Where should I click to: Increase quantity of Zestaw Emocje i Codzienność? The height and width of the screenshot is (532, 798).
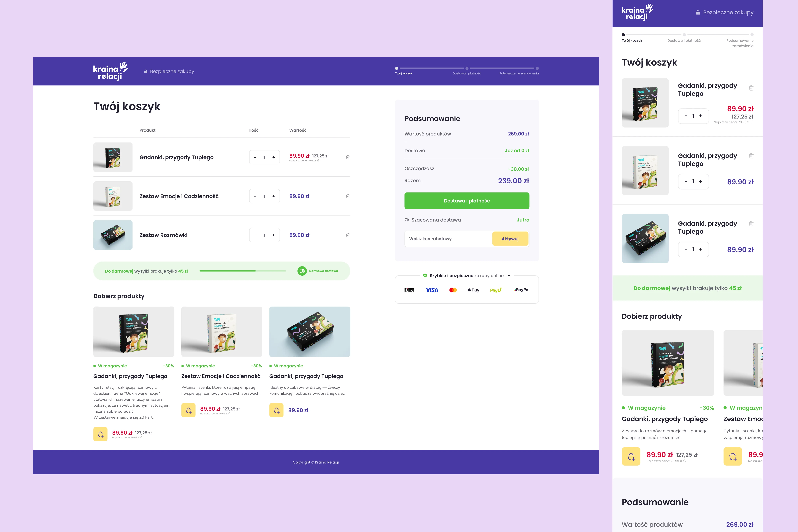273,197
